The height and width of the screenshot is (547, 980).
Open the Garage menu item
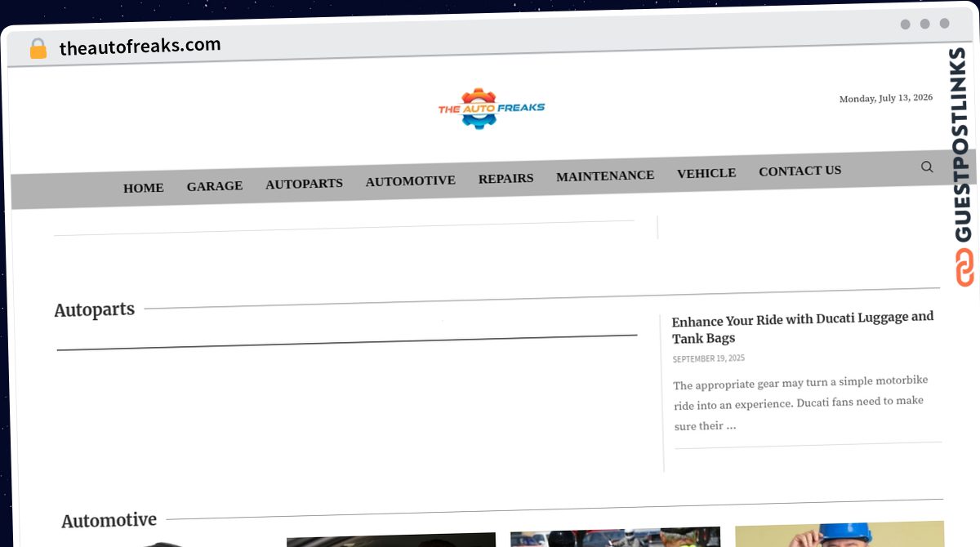click(x=215, y=186)
